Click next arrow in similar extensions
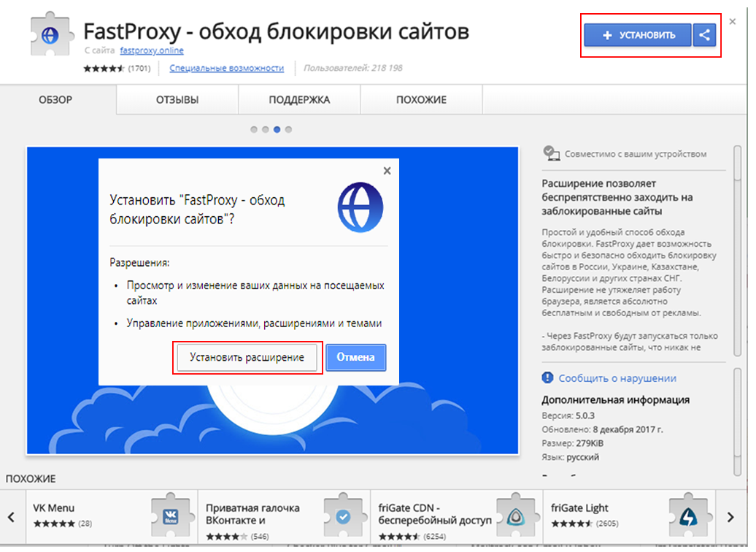756x552 pixels. coord(730,518)
